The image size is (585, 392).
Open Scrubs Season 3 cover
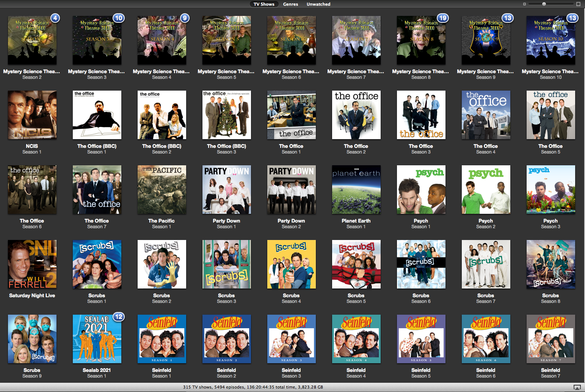click(227, 264)
